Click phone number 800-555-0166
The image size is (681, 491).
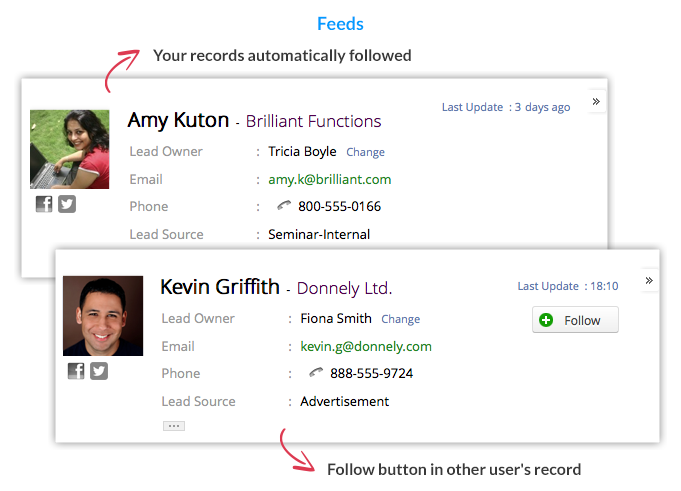(339, 207)
